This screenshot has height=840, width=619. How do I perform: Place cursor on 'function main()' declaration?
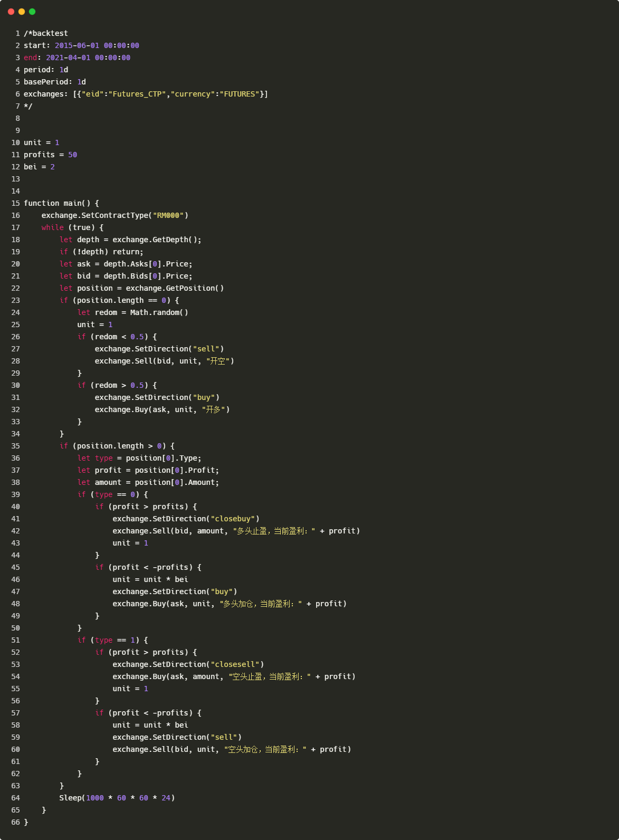pyautogui.click(x=61, y=203)
